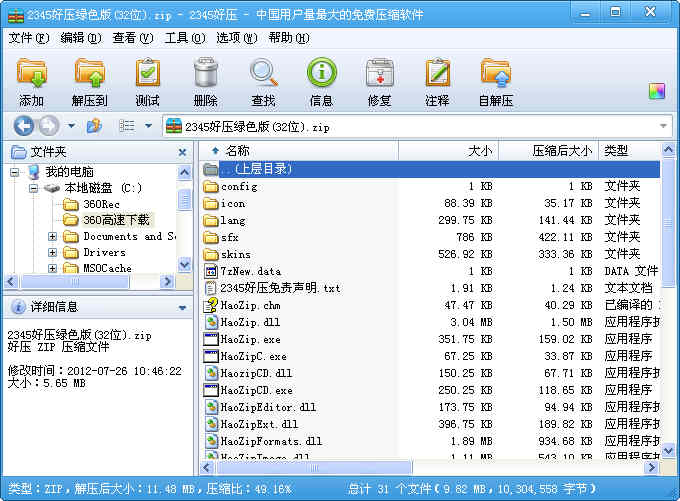This screenshot has width=680, height=501.
Task: Open the view mode dropdown arrow
Action: click(148, 126)
